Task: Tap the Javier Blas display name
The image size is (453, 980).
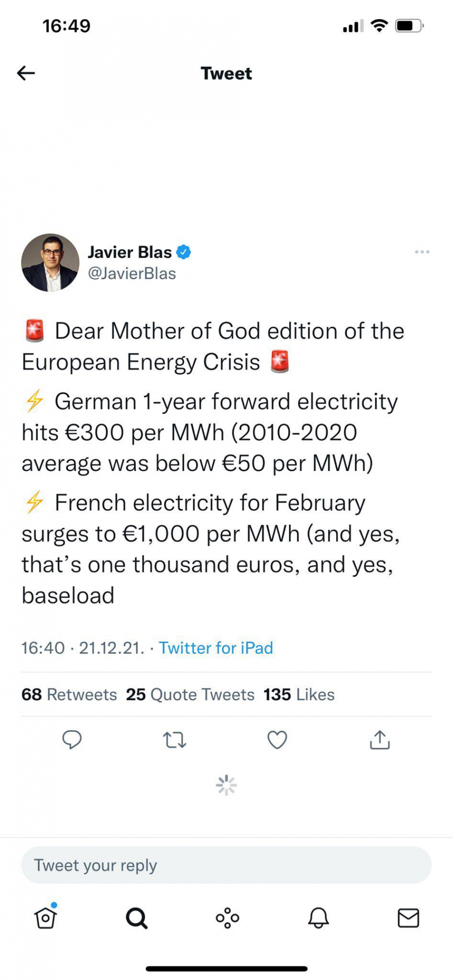Action: coord(130,252)
